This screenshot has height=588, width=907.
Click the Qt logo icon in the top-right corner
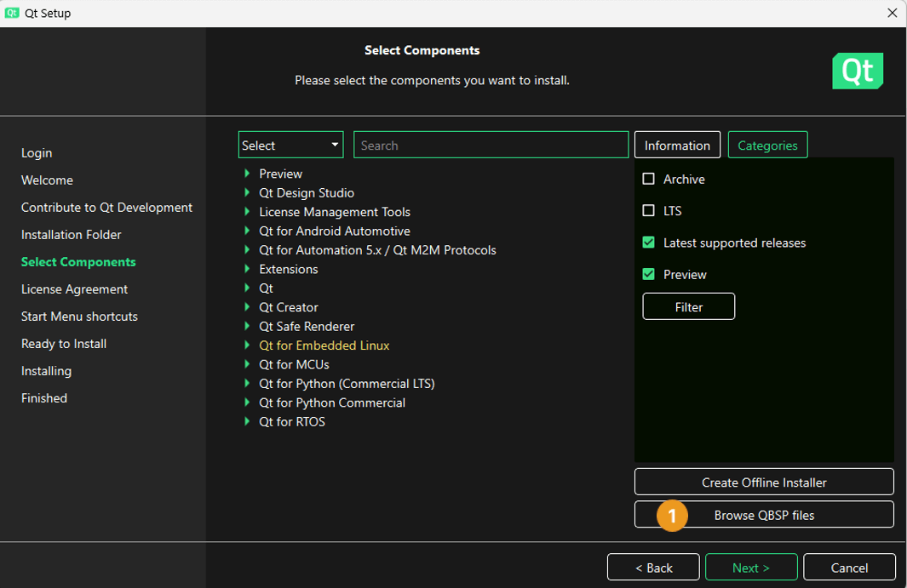[857, 71]
